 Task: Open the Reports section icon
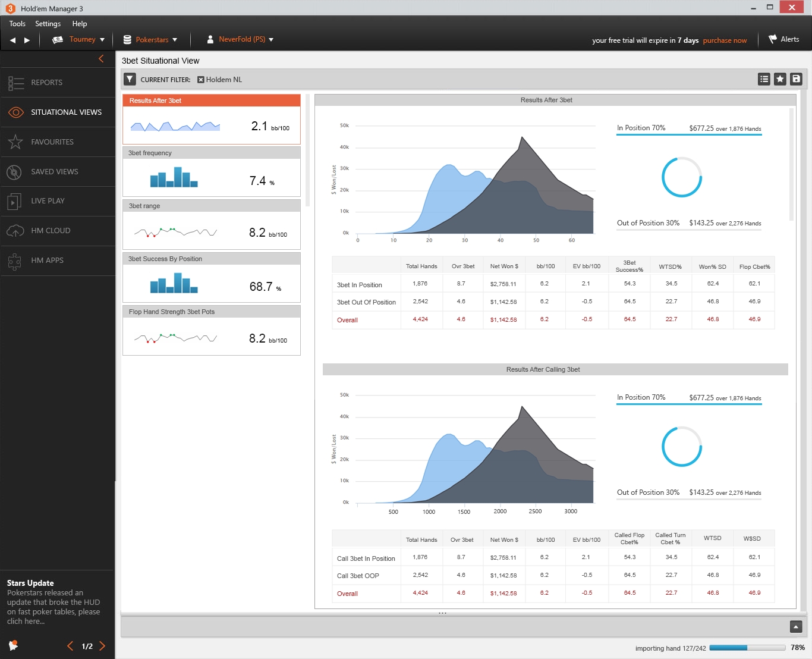15,83
